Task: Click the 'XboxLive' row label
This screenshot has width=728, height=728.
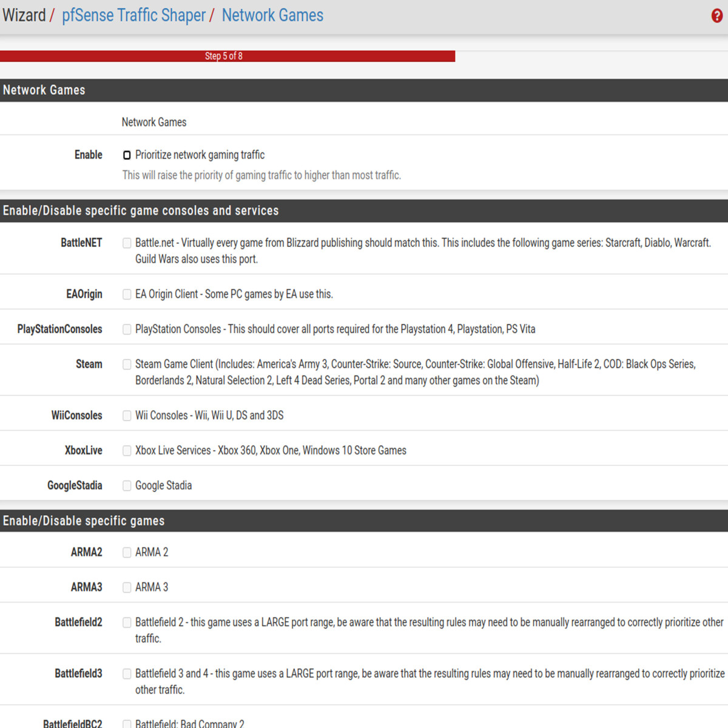Action: 84,450
